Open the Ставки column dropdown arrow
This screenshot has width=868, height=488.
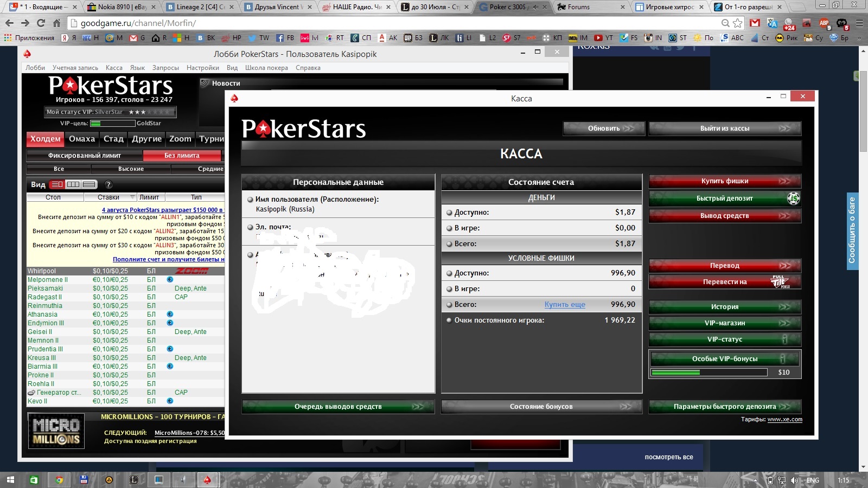[132, 197]
